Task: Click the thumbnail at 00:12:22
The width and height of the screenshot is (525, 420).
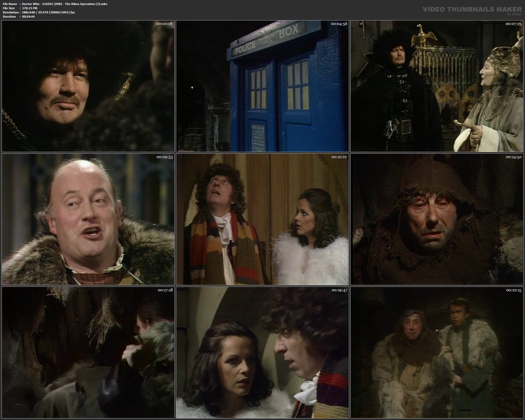Action: pyautogui.click(x=262, y=219)
